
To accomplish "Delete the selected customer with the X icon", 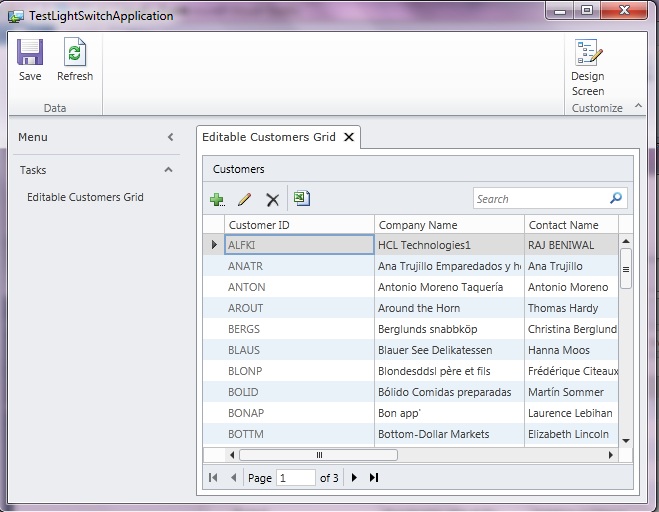I will click(x=273, y=200).
